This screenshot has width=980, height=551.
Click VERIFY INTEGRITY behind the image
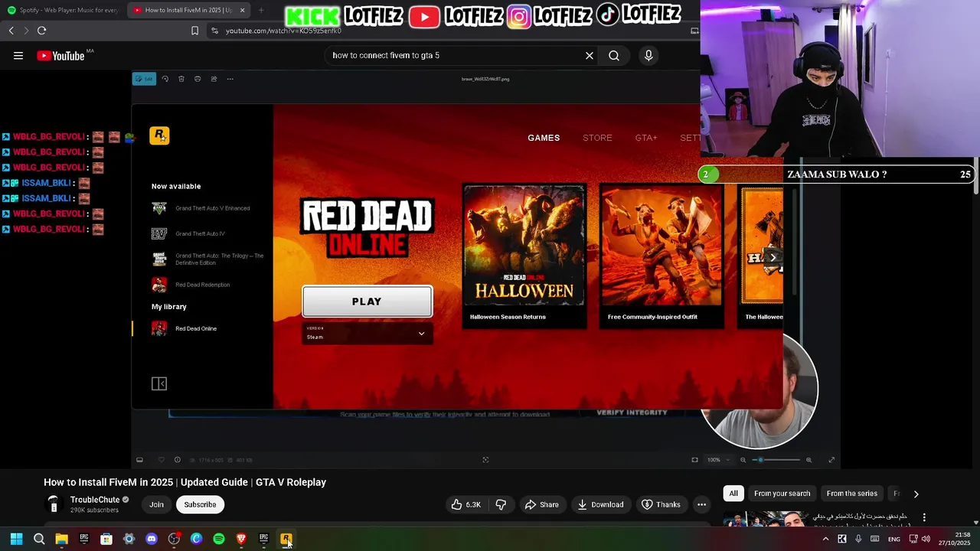point(632,412)
